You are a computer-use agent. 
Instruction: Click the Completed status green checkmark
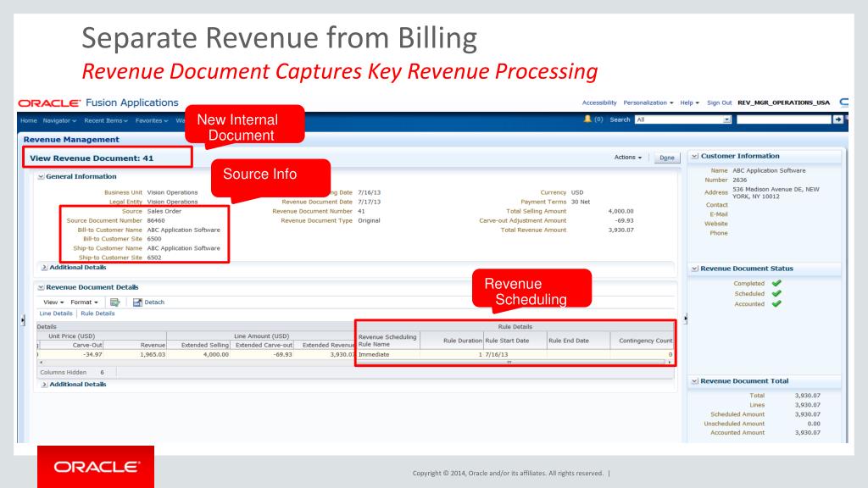click(776, 283)
